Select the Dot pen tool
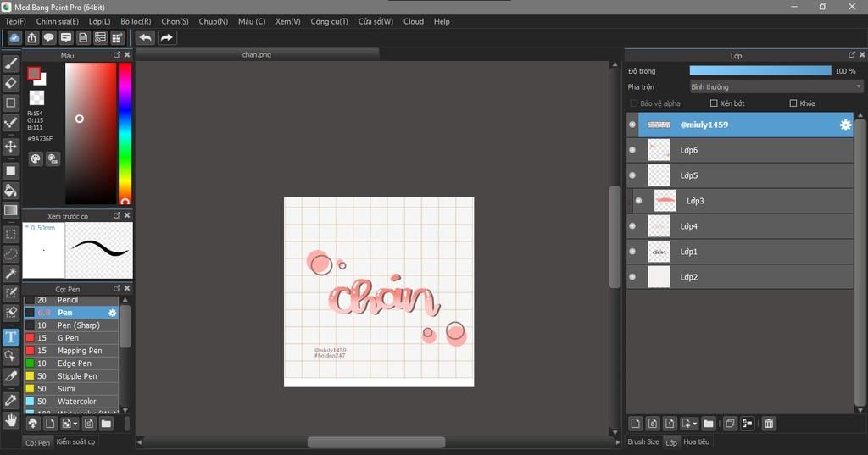 point(10,122)
